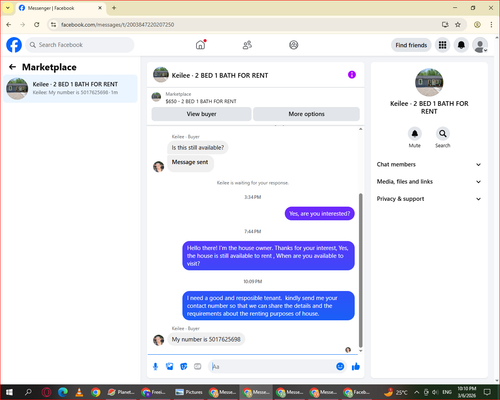Screen dimensions: 500x400
Task: Switch to the Pictures taskbar window
Action: click(189, 392)
